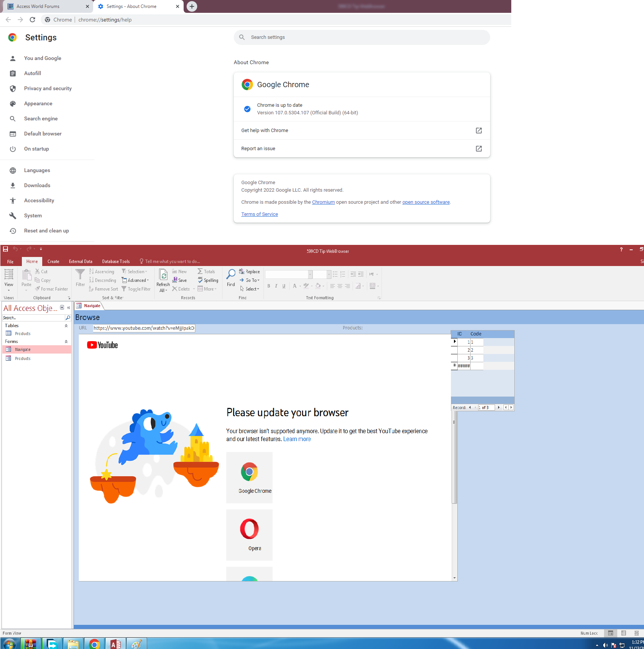Select the Navigate form document tab

[x=89, y=306]
